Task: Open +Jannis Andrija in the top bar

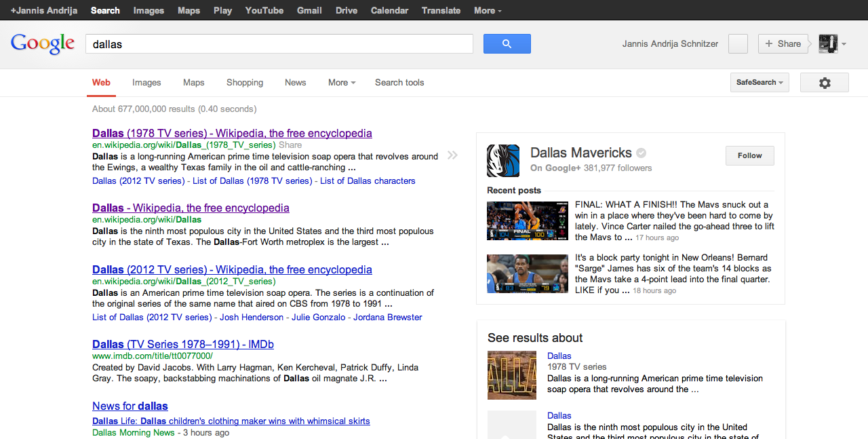Action: (44, 10)
